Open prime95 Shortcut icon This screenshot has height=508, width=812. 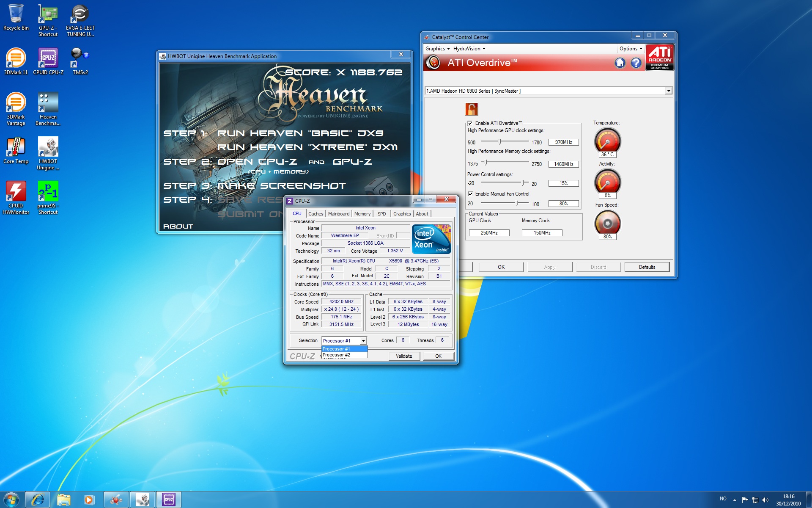48,198
